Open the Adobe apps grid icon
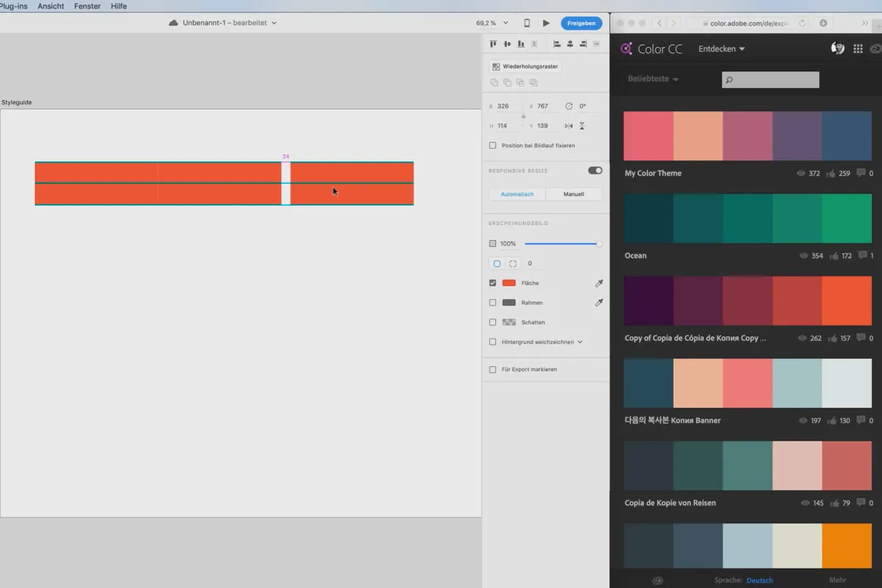Image resolution: width=882 pixels, height=588 pixels. pos(858,49)
